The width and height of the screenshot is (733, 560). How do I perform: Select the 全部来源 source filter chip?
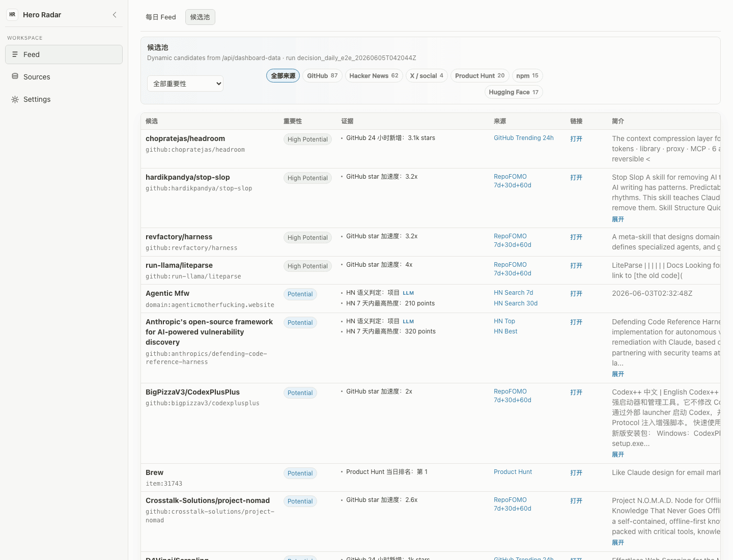pos(283,76)
